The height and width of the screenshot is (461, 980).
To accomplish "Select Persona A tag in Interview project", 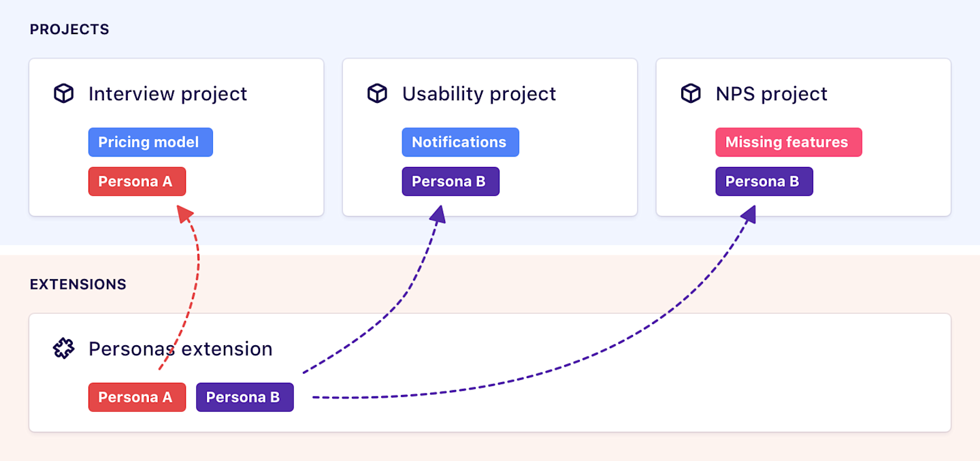I will [x=137, y=182].
